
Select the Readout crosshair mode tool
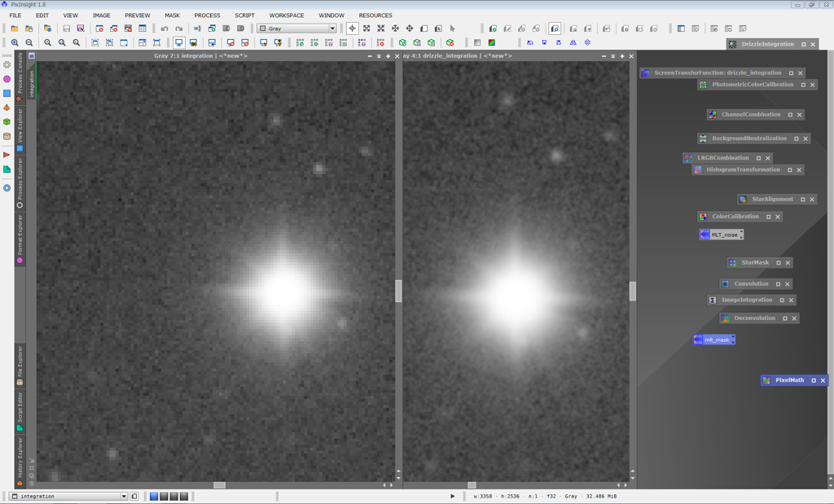pyautogui.click(x=352, y=28)
